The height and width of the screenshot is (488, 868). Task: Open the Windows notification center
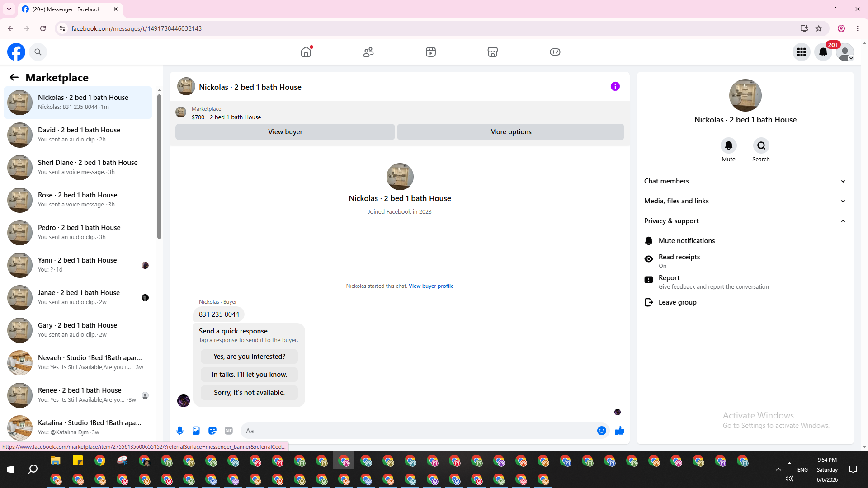click(853, 470)
